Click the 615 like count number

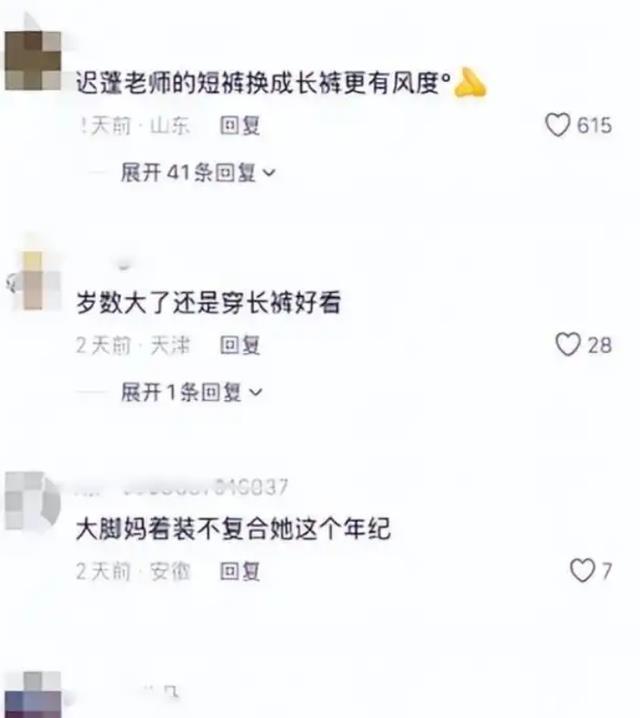594,125
